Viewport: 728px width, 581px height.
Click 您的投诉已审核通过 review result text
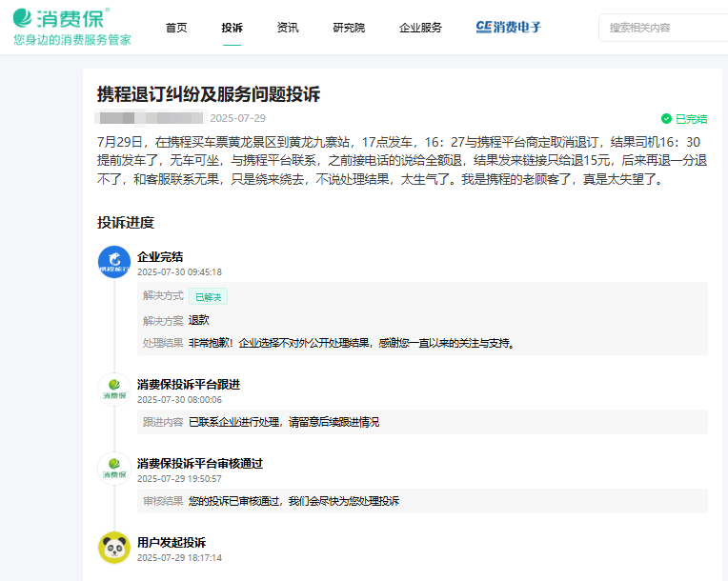pos(293,501)
